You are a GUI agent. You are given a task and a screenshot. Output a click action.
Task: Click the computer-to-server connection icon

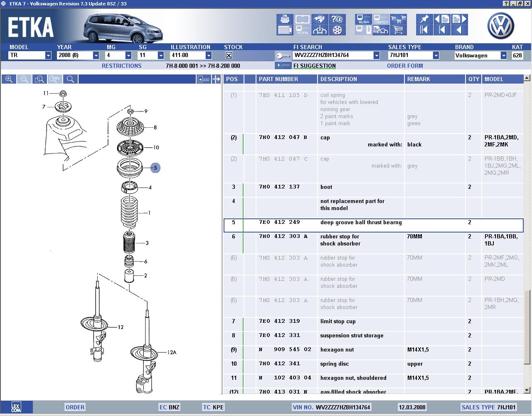tap(363, 30)
